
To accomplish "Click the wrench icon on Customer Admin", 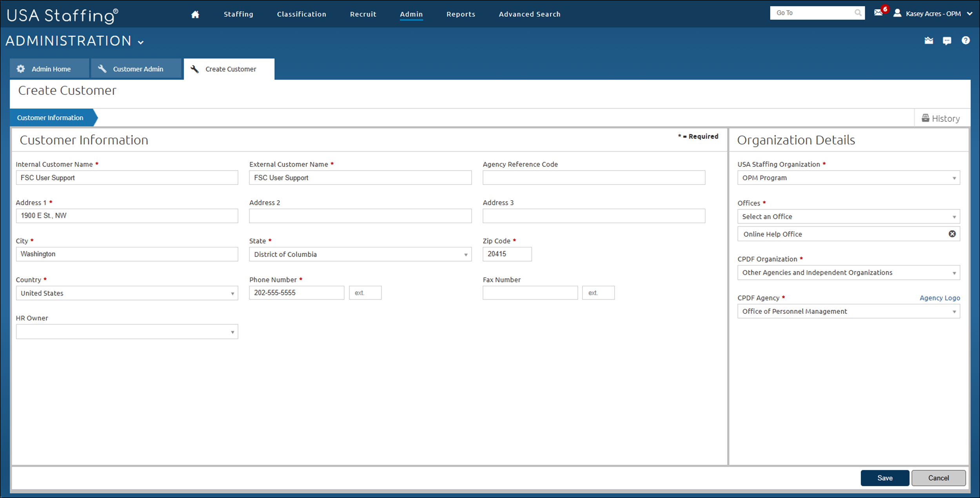I will pos(102,69).
